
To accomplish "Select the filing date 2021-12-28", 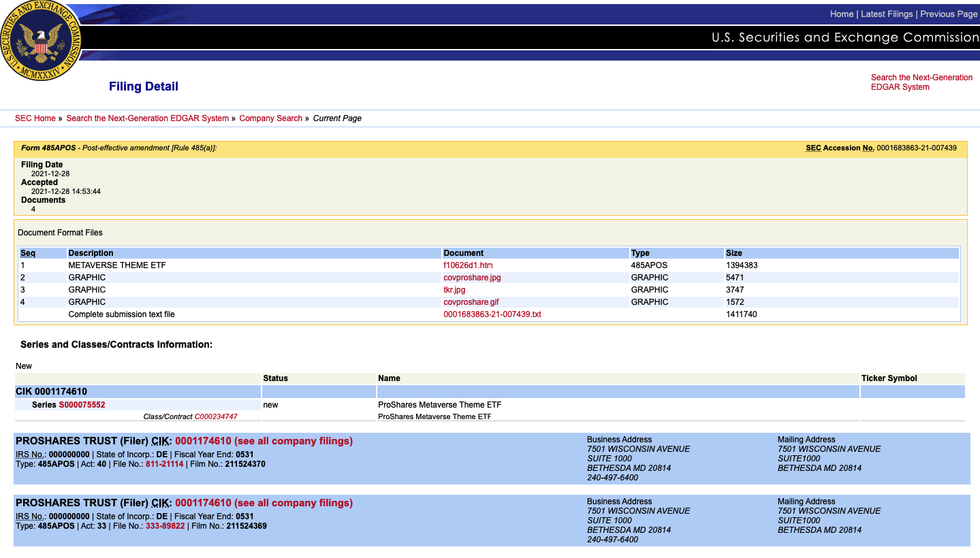I will click(x=50, y=174).
